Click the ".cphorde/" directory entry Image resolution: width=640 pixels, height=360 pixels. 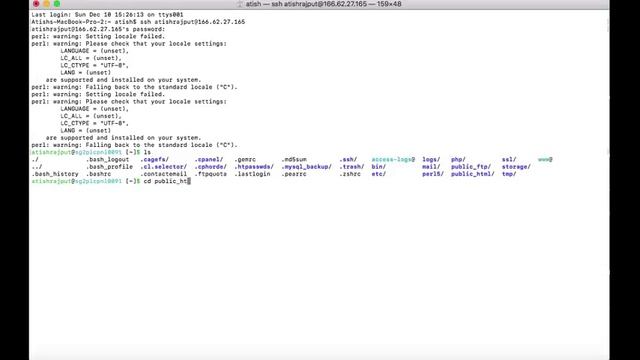(211, 167)
